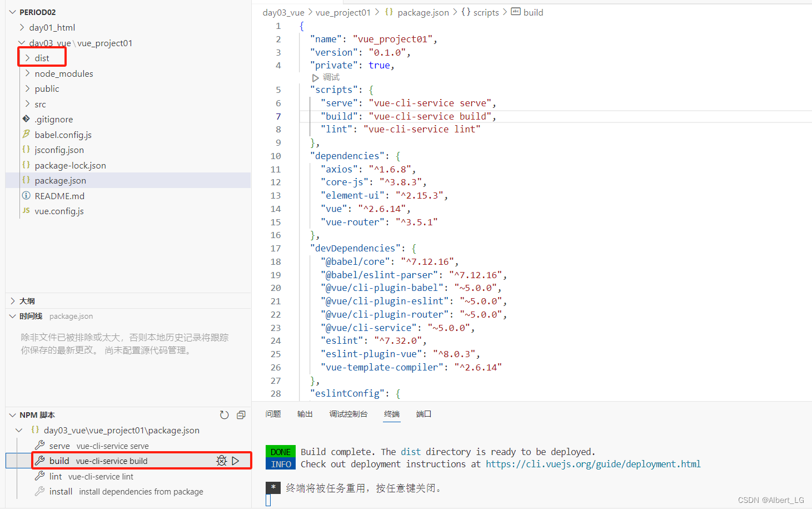Screen dimensions: 812x509
Task: Click the serve script wrench icon
Action: coord(39,446)
